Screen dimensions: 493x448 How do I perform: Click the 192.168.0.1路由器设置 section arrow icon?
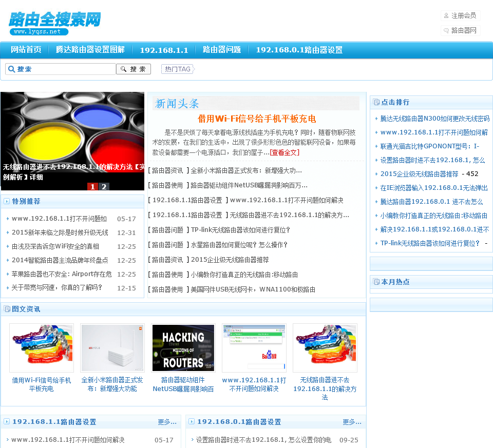(192, 422)
